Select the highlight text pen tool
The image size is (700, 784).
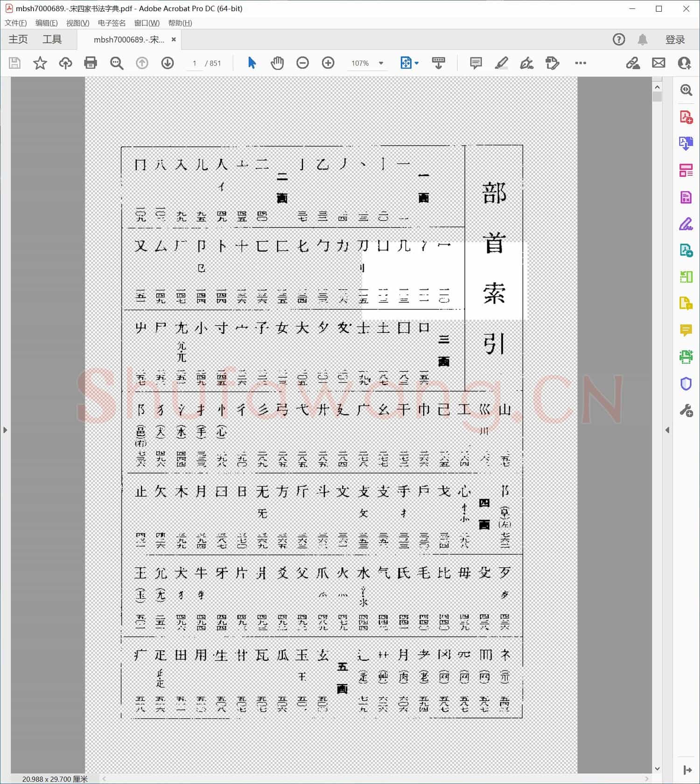tap(501, 63)
